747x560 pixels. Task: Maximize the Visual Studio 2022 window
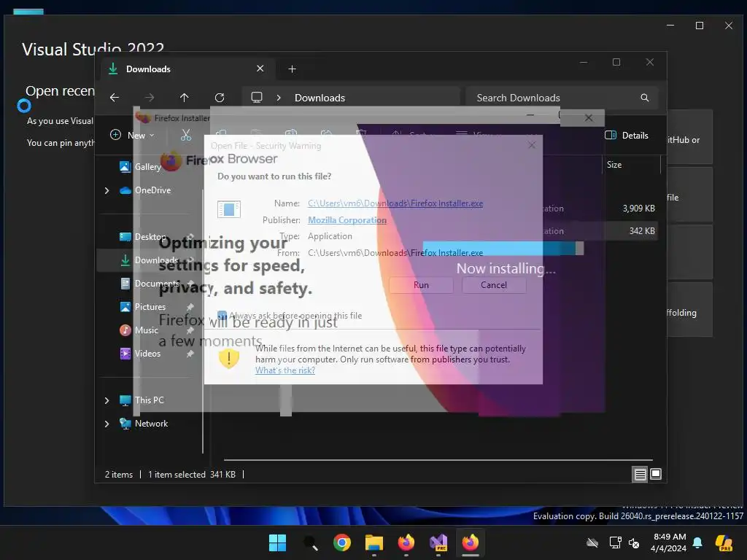(700, 26)
